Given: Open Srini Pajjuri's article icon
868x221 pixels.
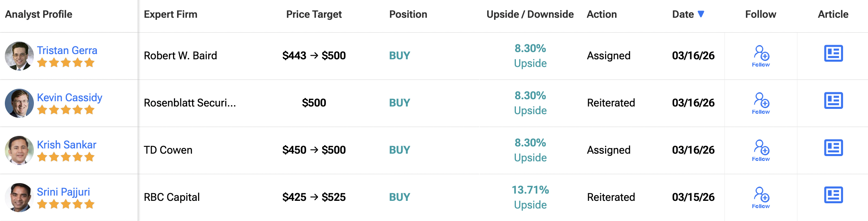Looking at the screenshot, I should pyautogui.click(x=833, y=195).
